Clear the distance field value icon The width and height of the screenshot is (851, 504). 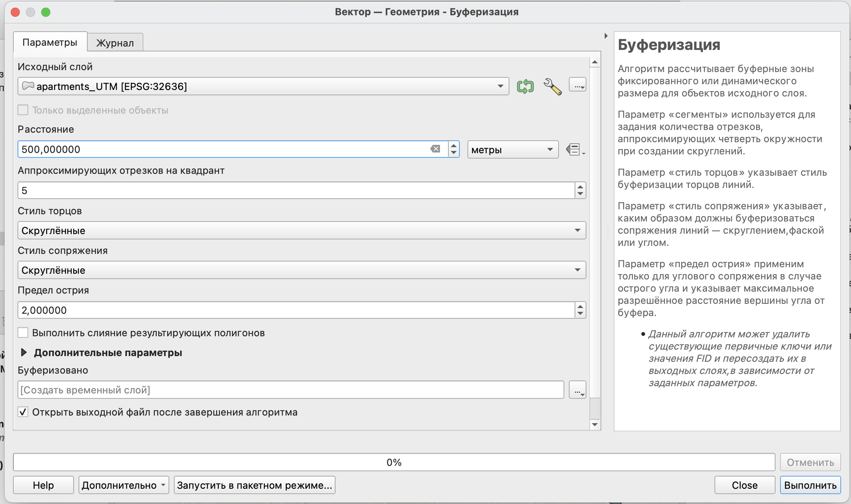435,149
